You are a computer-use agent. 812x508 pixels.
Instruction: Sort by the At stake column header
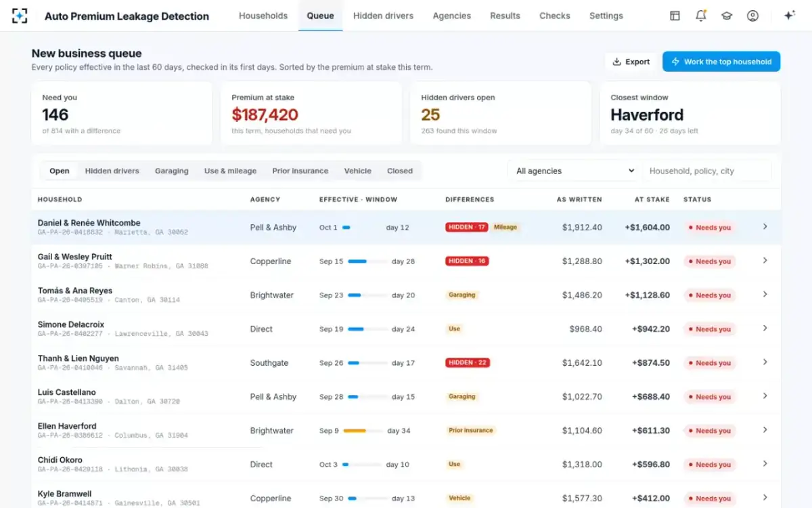[x=652, y=200]
